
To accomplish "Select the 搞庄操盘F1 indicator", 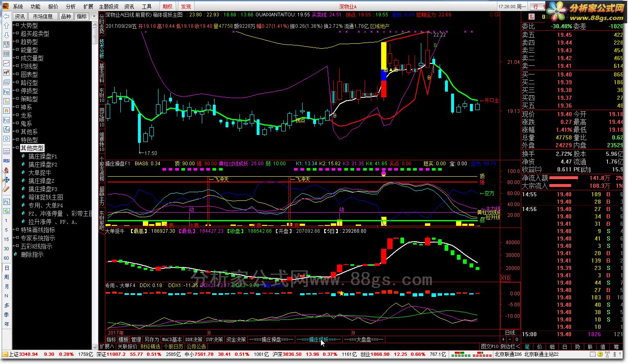I will [x=43, y=156].
